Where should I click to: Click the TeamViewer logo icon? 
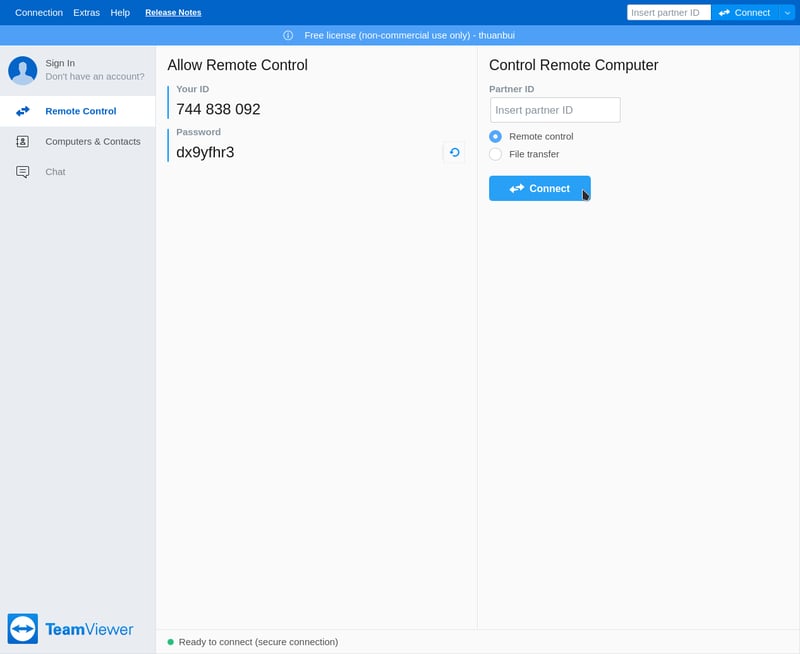(23, 629)
